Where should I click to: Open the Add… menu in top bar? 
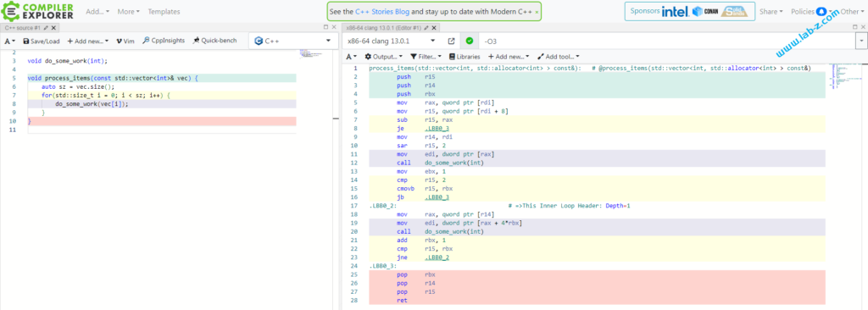[x=97, y=11]
